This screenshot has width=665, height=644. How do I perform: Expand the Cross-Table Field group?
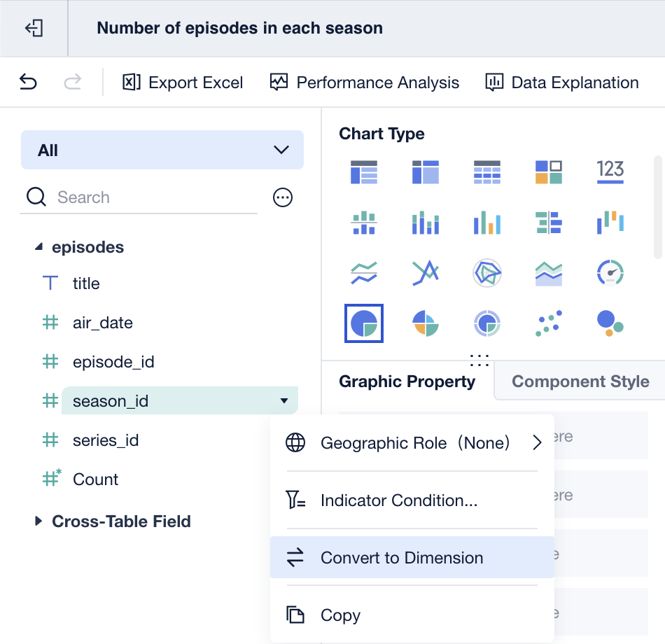(38, 521)
